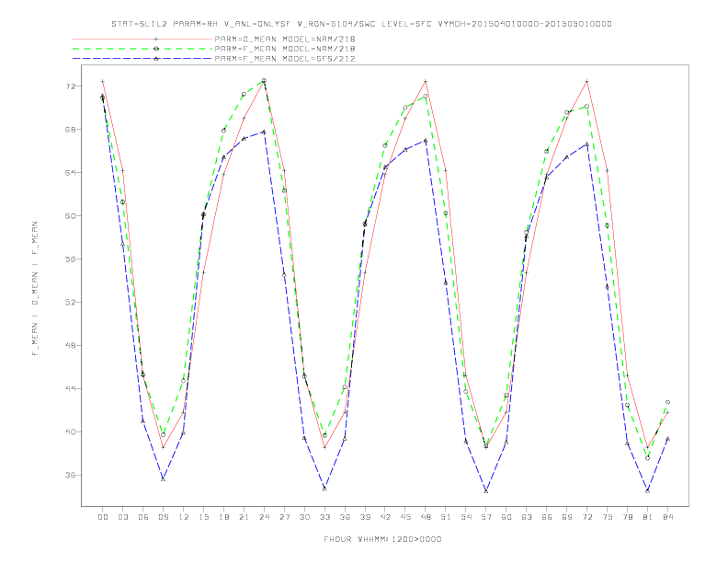
Task: Click y-axis tick label 48
Action: click(x=71, y=346)
